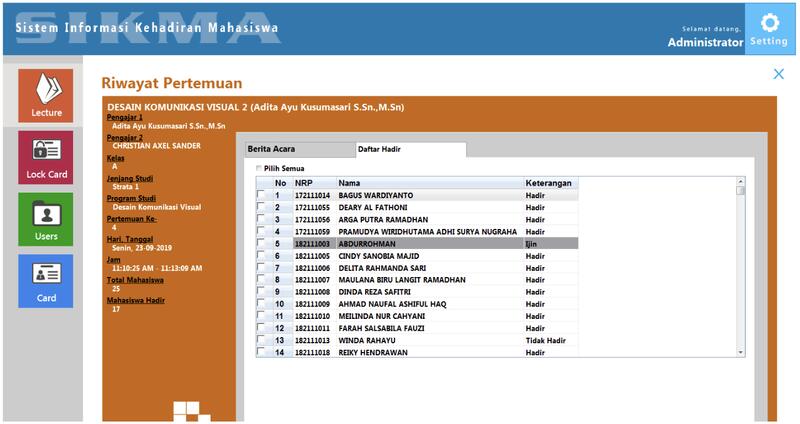Select the name AHMAD NAUFAL ASHIFUL HAQ
The image size is (800, 424).
pos(392,304)
